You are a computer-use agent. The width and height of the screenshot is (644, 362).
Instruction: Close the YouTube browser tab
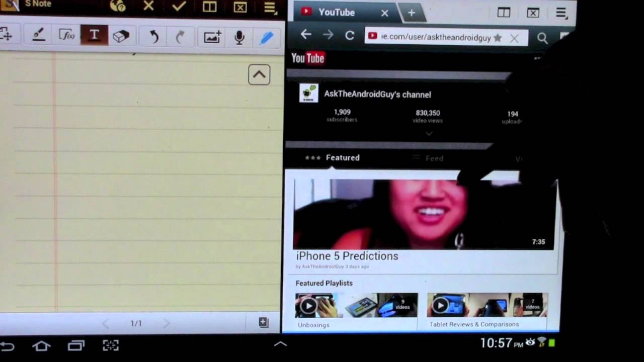[385, 14]
